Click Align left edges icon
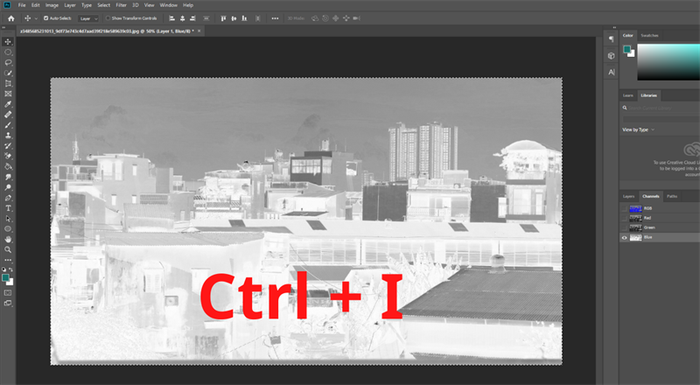This screenshot has height=385, width=700. (172, 18)
